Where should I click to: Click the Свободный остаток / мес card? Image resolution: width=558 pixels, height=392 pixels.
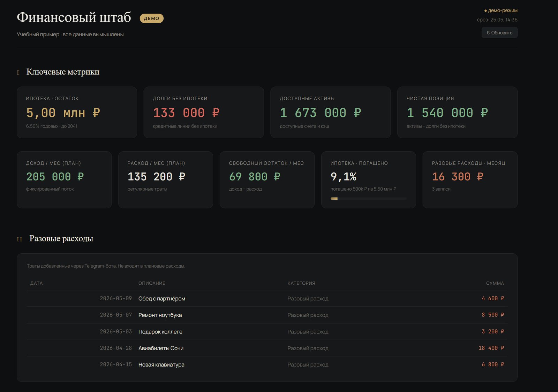tap(267, 180)
